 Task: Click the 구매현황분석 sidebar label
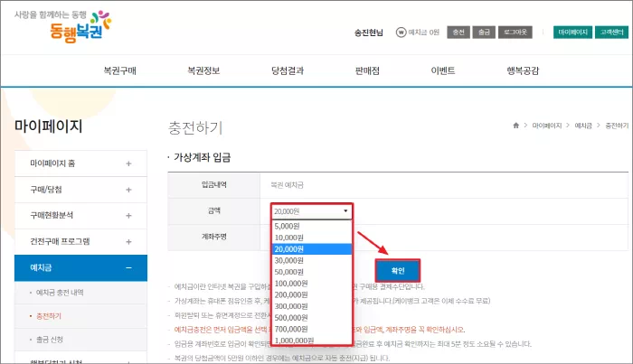52,215
